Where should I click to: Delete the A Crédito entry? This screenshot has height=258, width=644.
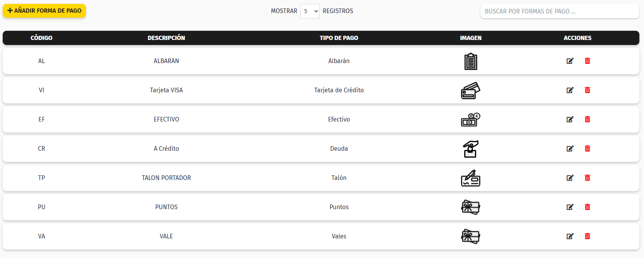[587, 148]
